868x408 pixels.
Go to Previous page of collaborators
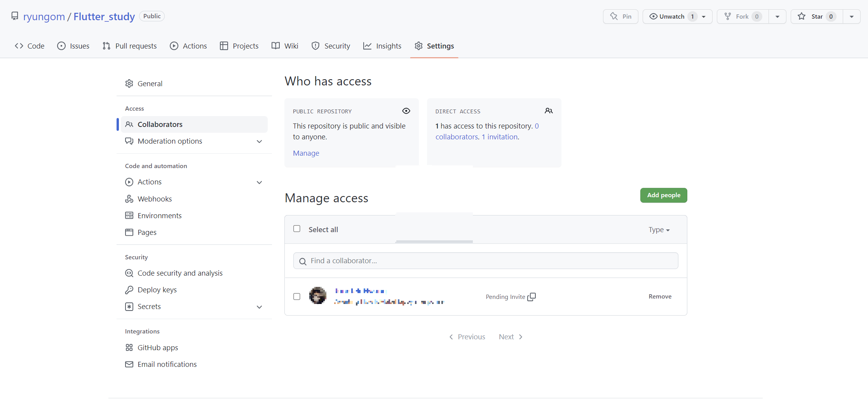pos(467,337)
